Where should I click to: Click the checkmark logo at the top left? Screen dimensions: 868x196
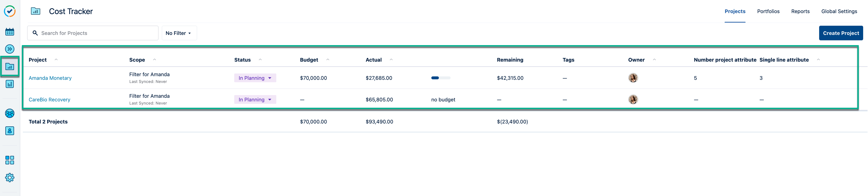tap(10, 11)
